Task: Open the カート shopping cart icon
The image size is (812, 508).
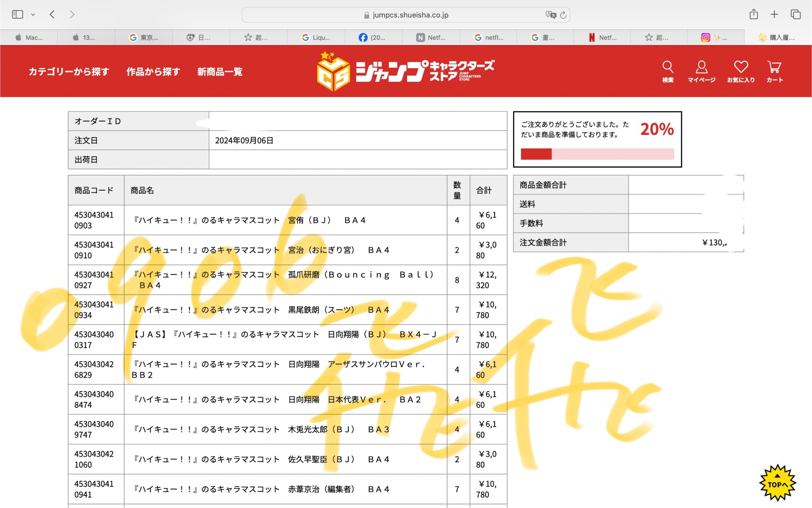Action: tap(774, 71)
